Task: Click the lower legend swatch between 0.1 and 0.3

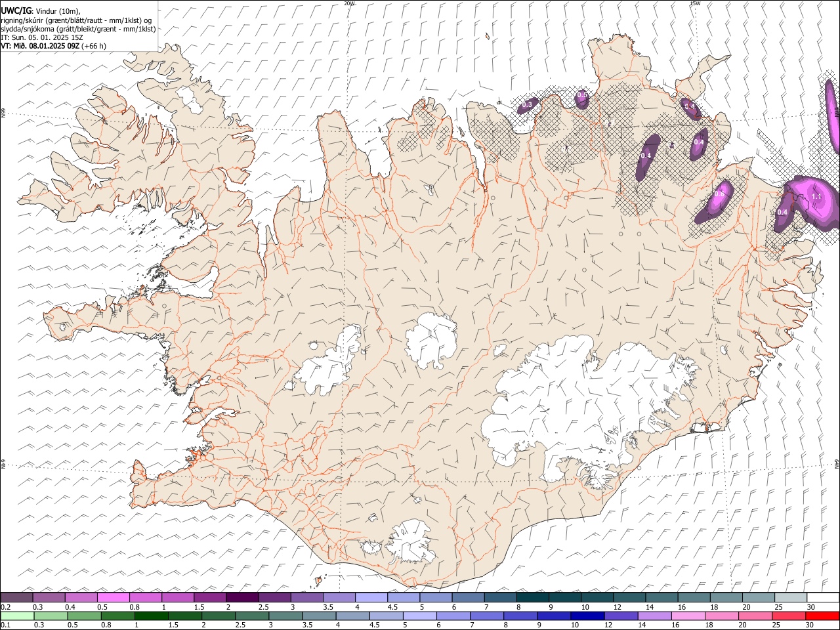Action: [17, 616]
